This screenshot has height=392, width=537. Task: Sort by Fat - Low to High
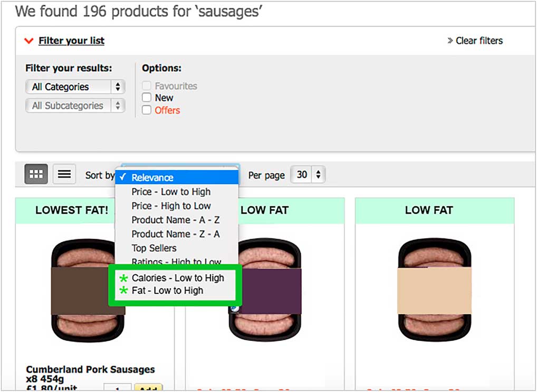(167, 291)
